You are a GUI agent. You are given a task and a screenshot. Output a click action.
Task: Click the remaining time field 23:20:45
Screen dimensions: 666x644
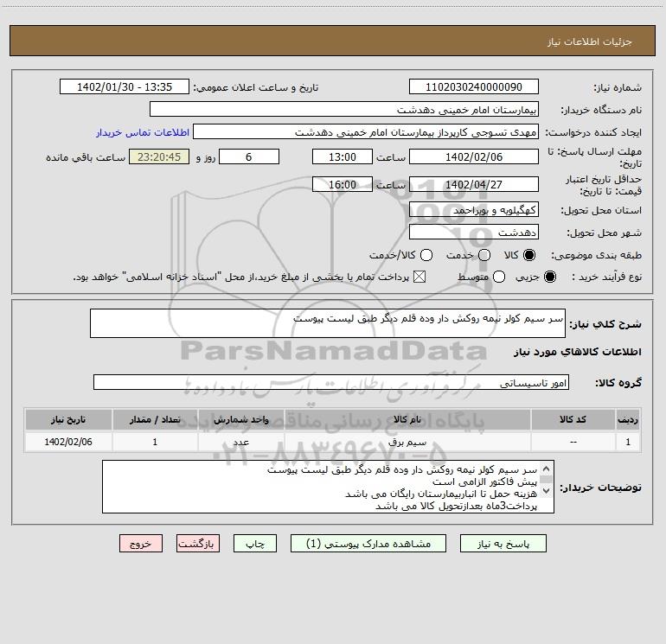click(159, 156)
